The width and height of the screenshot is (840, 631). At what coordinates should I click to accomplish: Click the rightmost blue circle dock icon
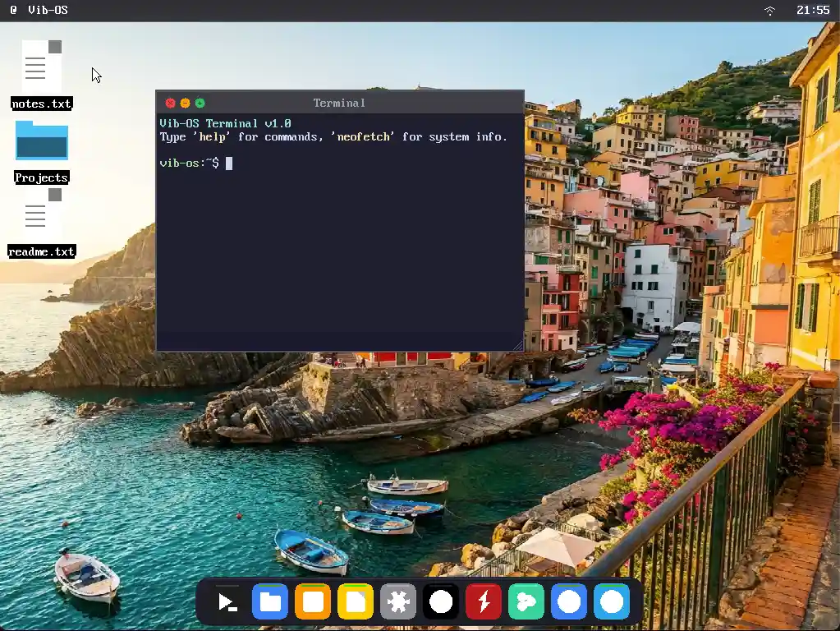click(x=612, y=601)
